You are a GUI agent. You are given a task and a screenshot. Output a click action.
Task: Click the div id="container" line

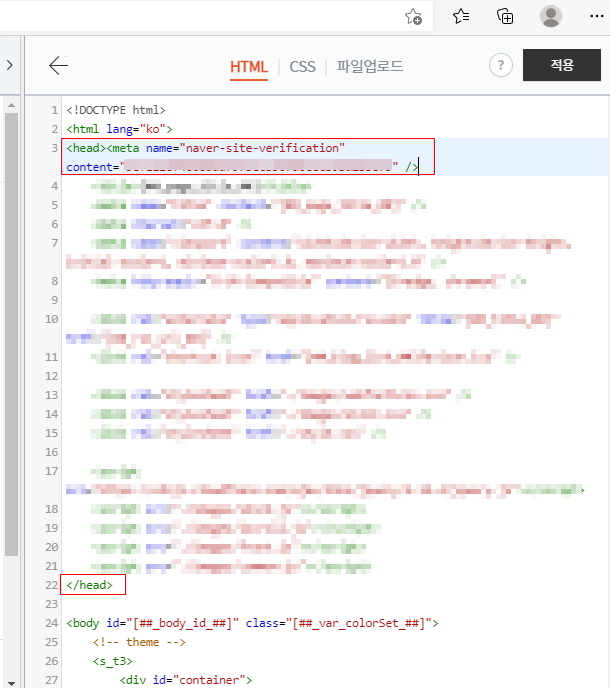click(x=186, y=680)
